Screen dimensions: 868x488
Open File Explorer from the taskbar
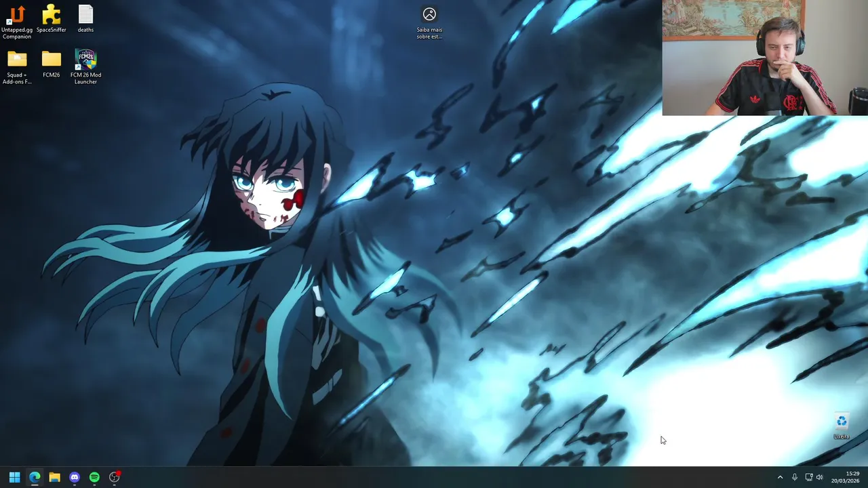(54, 477)
